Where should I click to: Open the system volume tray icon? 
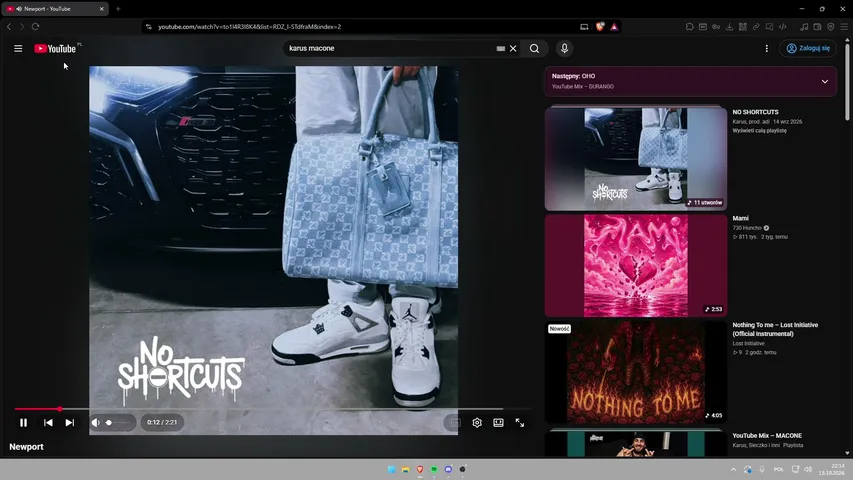[x=808, y=469]
